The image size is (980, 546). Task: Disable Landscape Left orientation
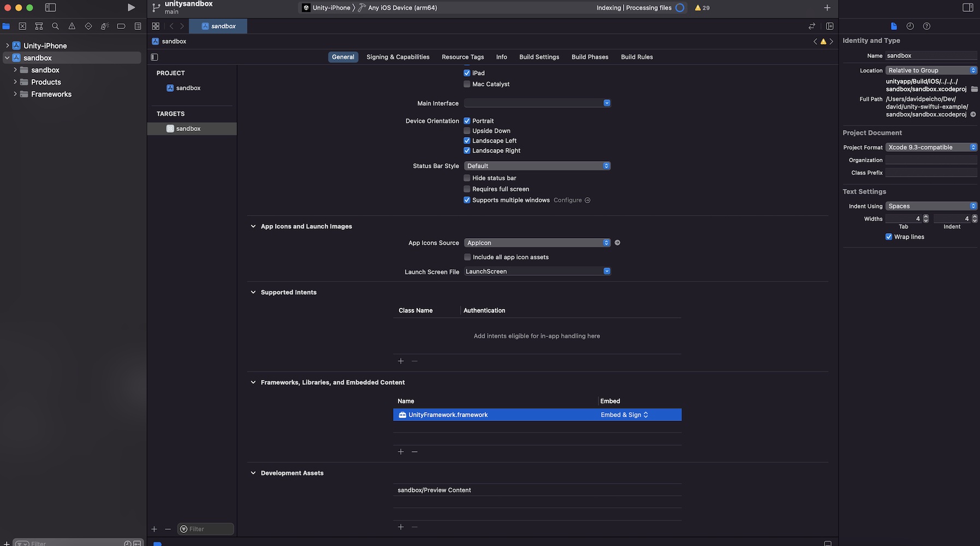coord(467,141)
